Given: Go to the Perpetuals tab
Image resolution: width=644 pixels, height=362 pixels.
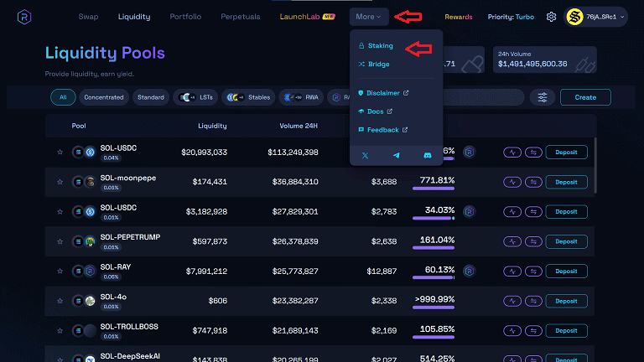Looking at the screenshot, I should pos(241,17).
